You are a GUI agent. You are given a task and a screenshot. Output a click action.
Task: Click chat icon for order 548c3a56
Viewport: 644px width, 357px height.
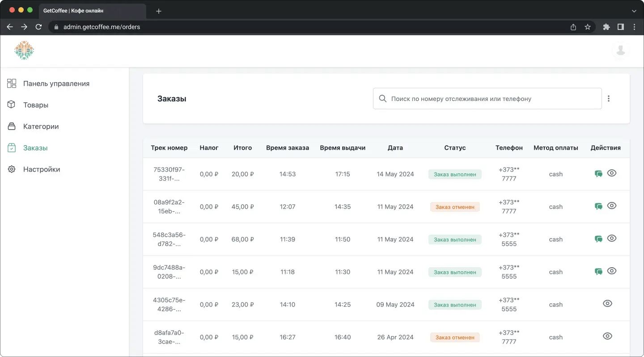click(x=598, y=239)
